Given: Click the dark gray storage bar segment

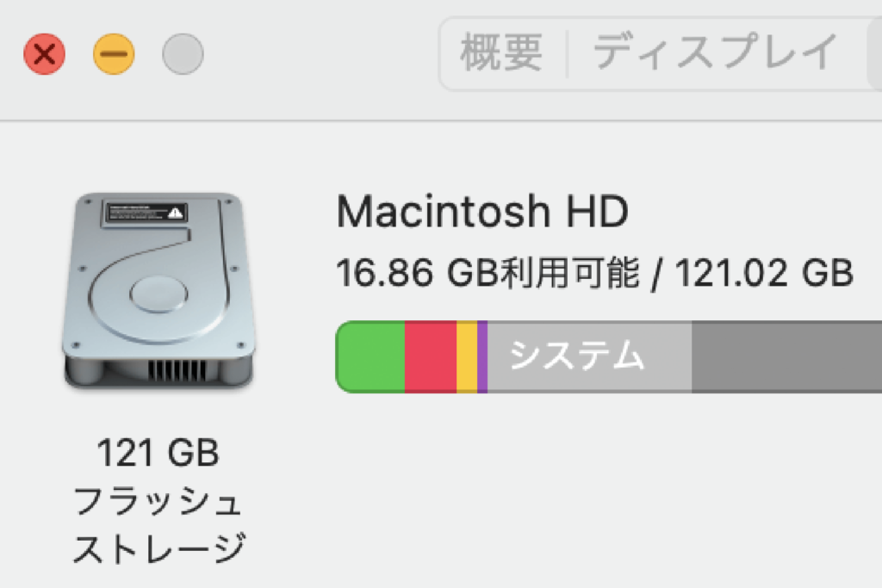Looking at the screenshot, I should [x=786, y=356].
